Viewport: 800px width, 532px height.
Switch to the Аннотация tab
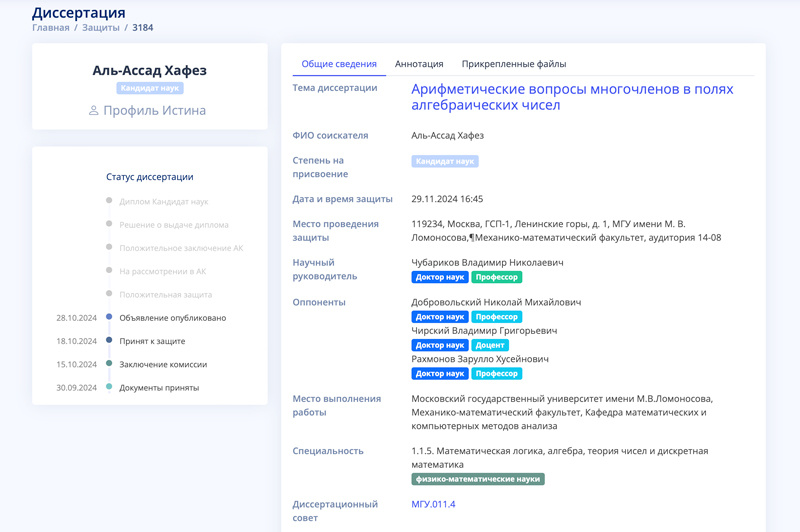419,64
